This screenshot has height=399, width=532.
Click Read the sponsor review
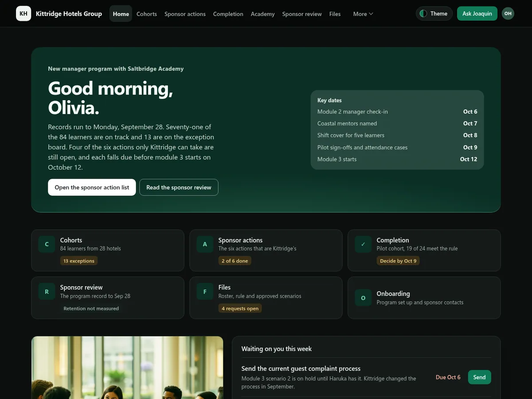coord(179,188)
